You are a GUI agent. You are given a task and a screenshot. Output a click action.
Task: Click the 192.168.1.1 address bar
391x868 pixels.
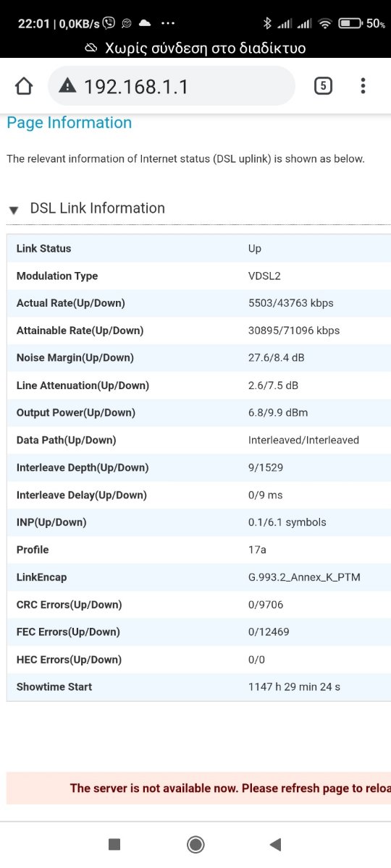[172, 86]
